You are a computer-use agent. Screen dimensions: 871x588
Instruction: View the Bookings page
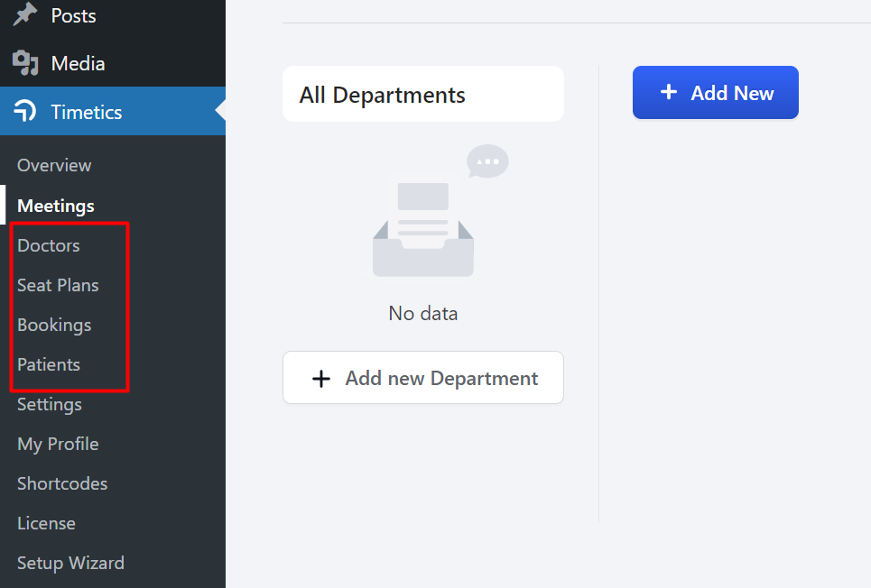coord(54,326)
